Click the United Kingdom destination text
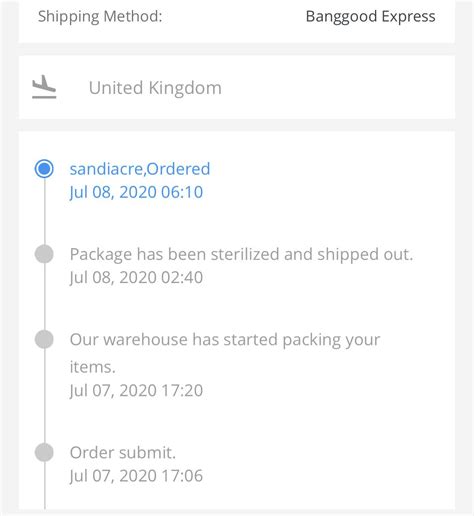 [x=155, y=88]
